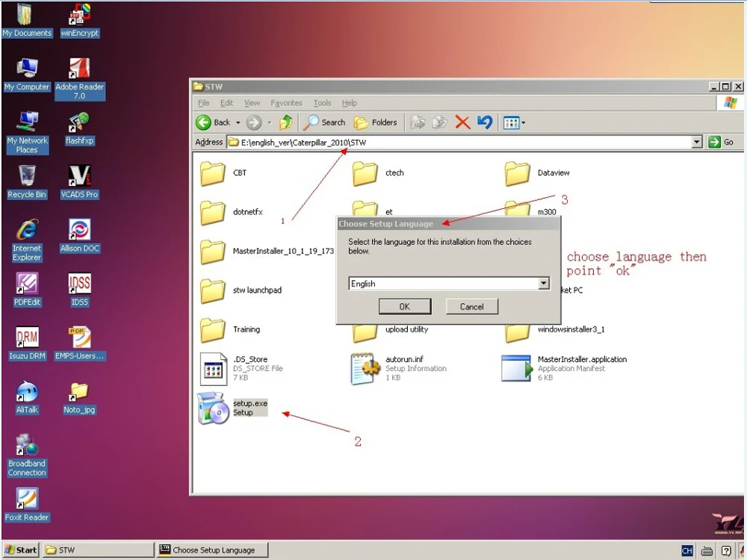Click the blue Undo toolbar icon
747x560 pixels.
click(485, 122)
